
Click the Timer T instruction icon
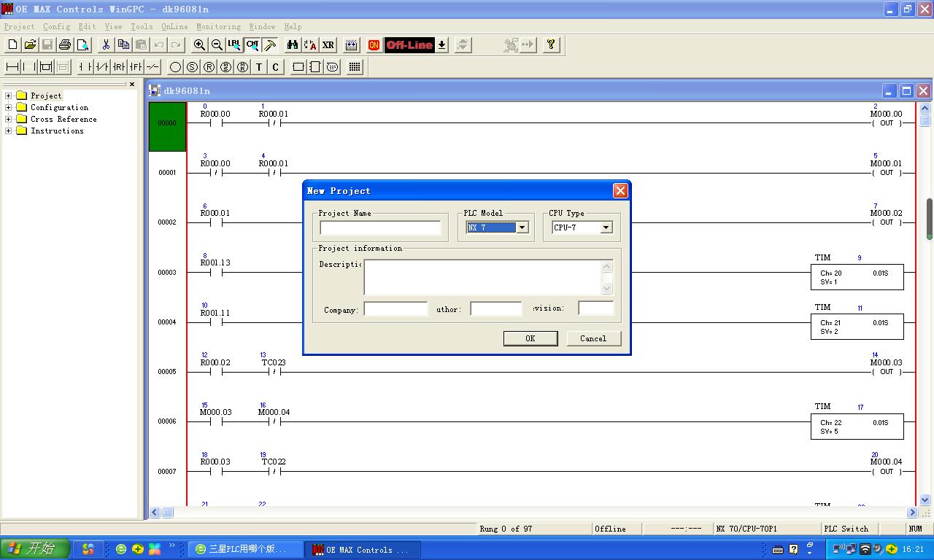tap(259, 67)
